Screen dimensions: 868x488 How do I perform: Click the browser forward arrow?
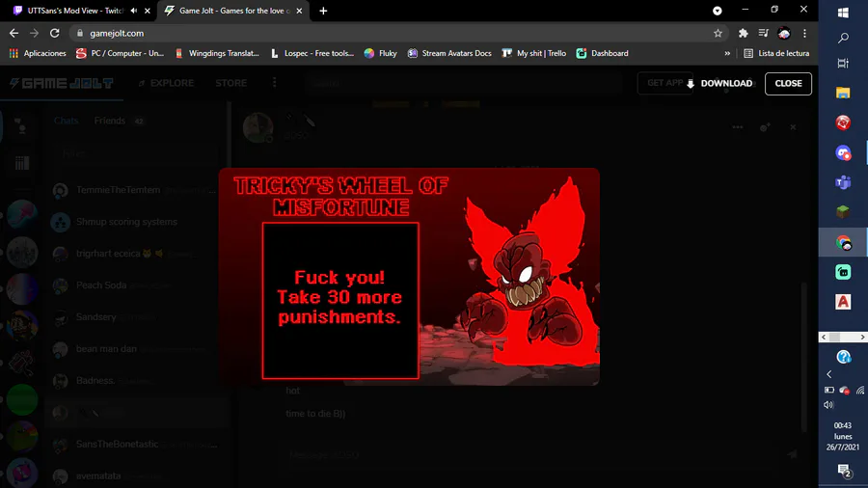(34, 33)
